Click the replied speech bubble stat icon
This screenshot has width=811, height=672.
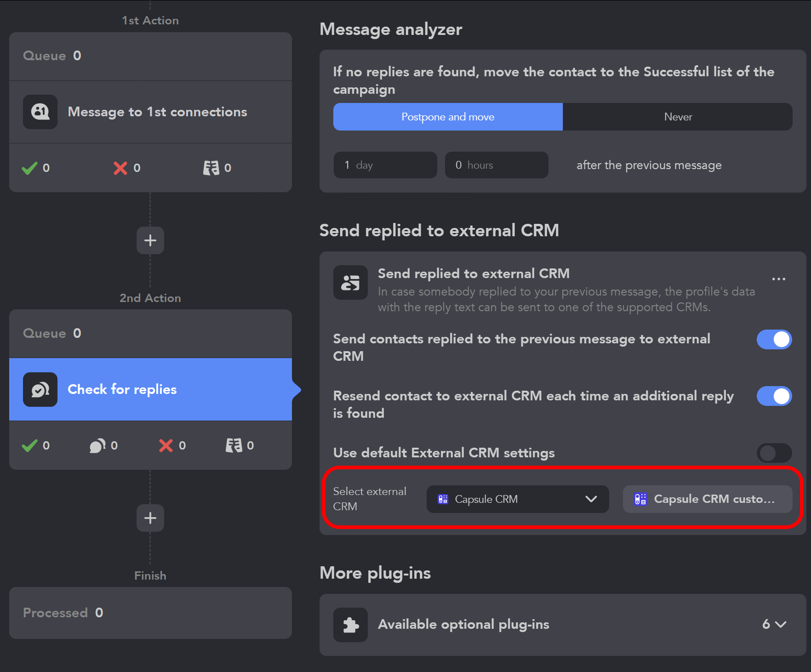(97, 445)
